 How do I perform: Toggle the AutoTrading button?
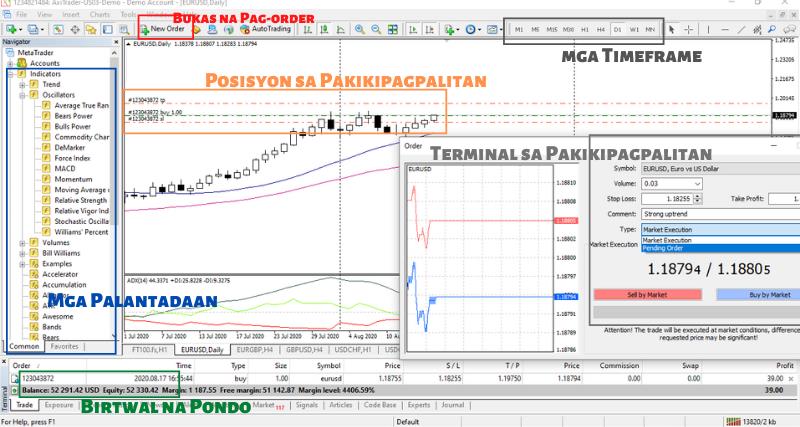(265, 29)
